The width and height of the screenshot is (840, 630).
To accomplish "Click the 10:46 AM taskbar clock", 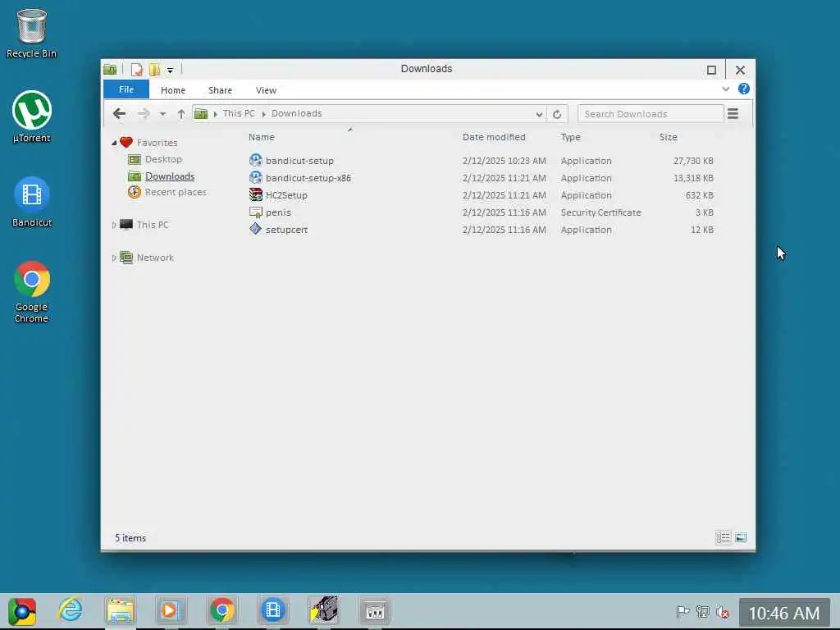I will click(784, 613).
